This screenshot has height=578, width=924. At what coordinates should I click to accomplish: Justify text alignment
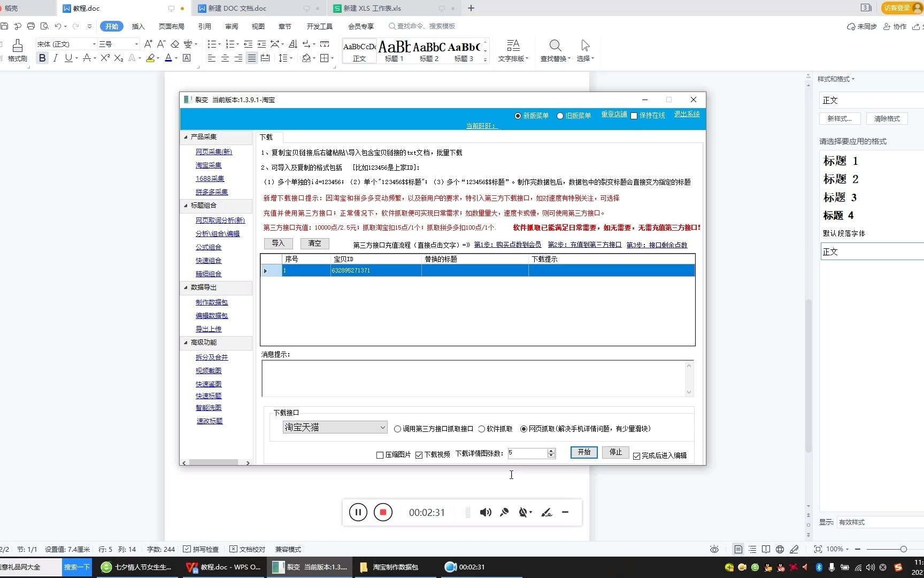click(251, 58)
